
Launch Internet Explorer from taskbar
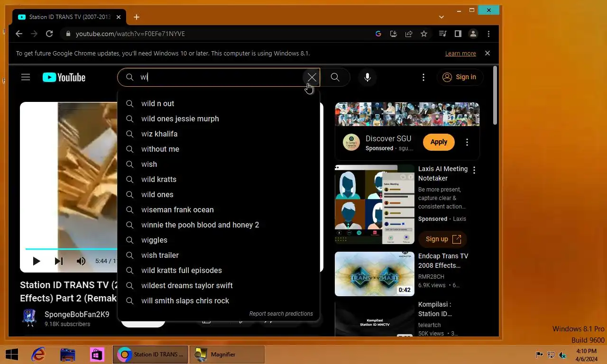click(x=38, y=354)
